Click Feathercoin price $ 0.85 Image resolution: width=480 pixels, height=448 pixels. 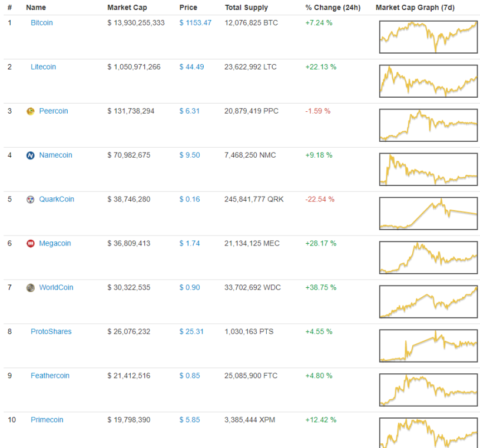[190, 376]
